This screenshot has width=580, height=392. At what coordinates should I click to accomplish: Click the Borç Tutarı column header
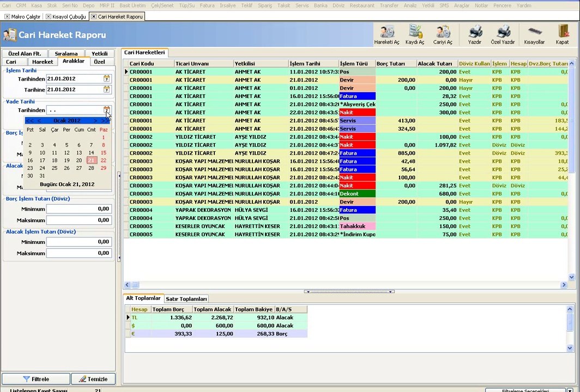396,64
